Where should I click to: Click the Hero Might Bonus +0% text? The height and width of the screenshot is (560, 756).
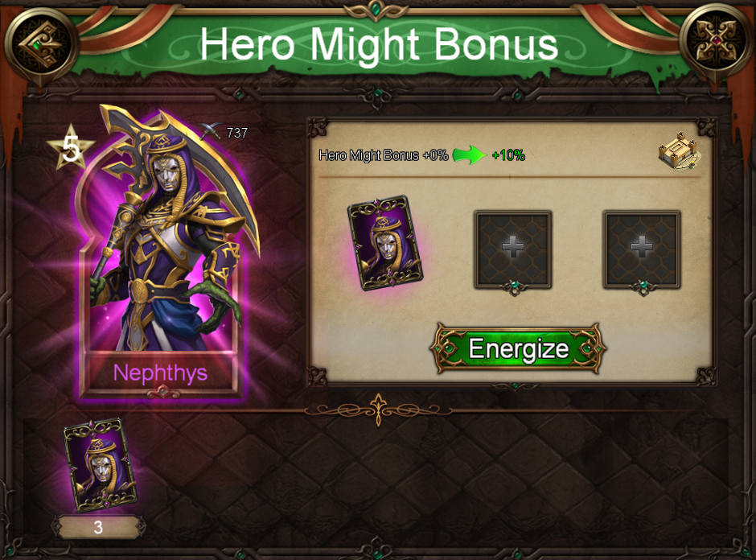point(384,155)
